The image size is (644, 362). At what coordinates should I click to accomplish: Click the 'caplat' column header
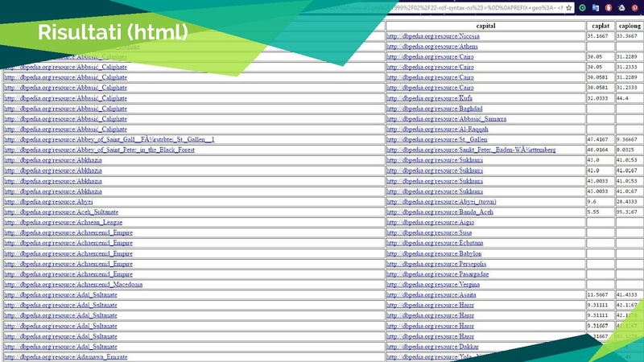pos(601,26)
